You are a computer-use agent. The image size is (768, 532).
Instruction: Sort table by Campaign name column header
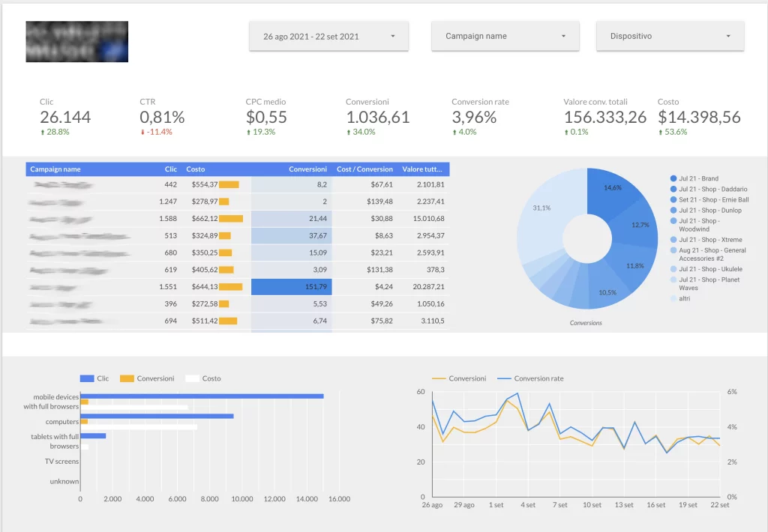(x=55, y=169)
